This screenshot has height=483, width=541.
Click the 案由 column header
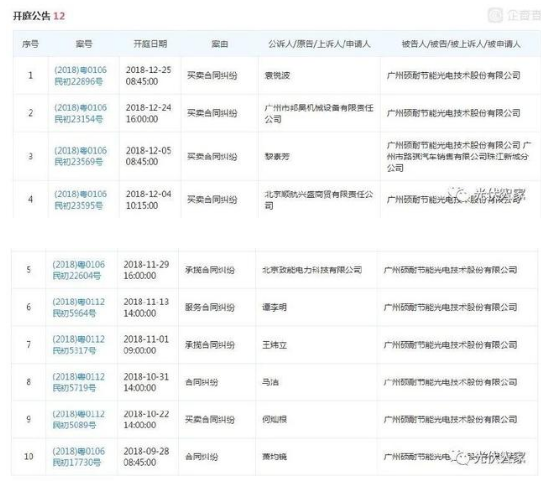tap(219, 44)
